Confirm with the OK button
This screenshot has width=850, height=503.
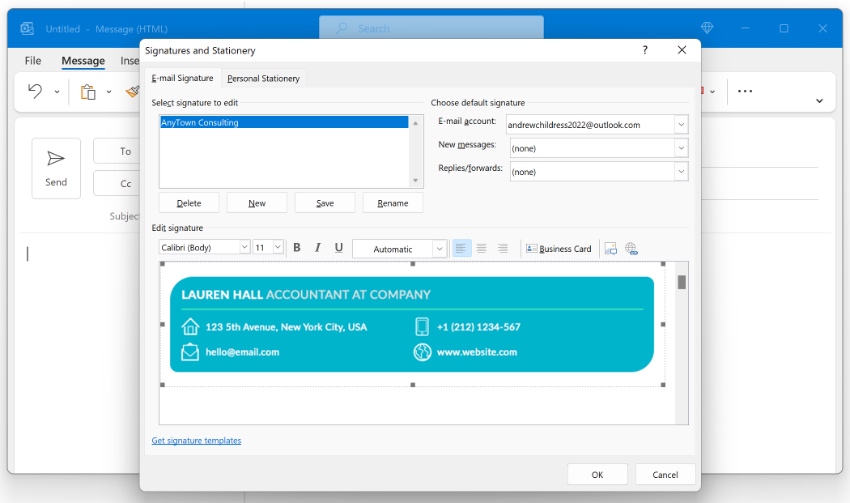tap(597, 475)
